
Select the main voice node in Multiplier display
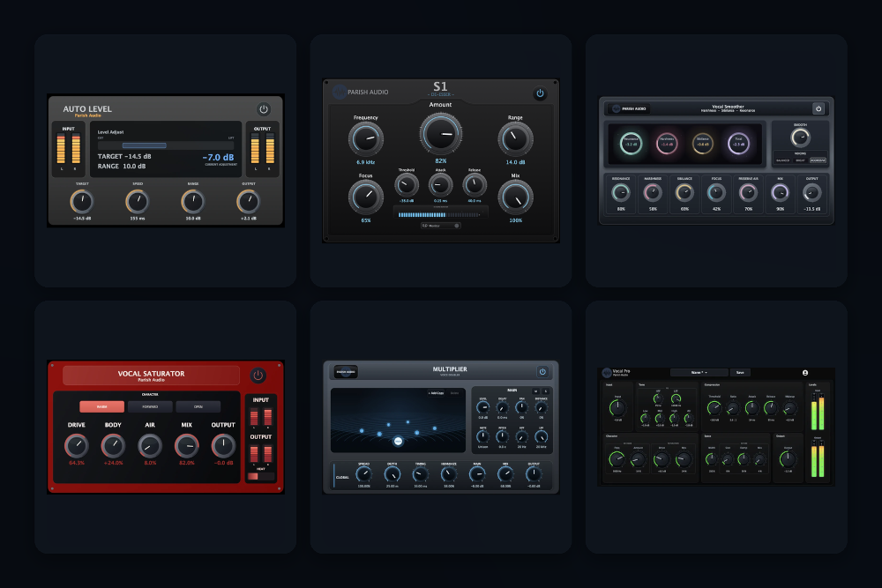[398, 442]
